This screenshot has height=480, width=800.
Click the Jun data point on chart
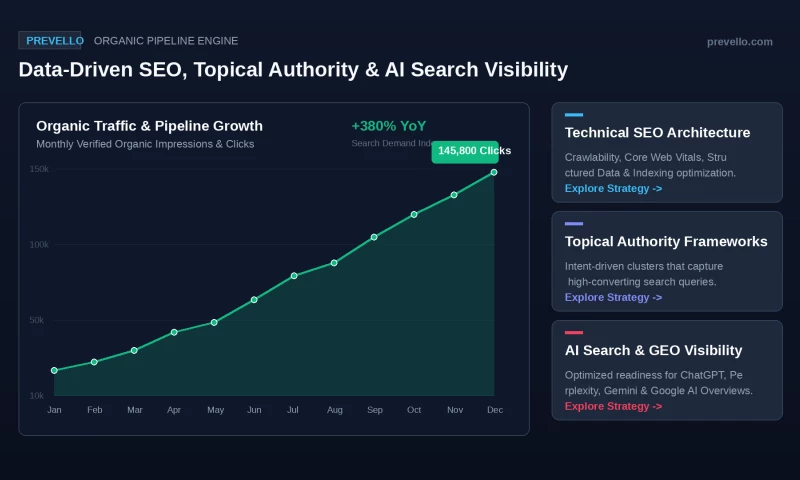pos(254,300)
